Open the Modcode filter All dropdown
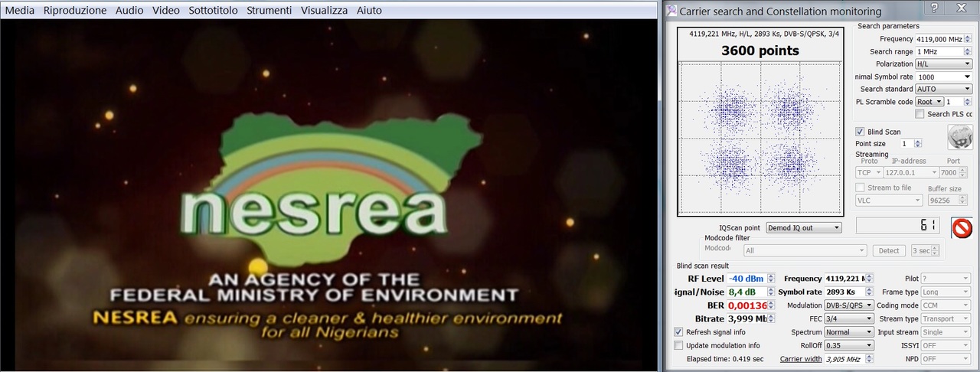 (x=805, y=250)
